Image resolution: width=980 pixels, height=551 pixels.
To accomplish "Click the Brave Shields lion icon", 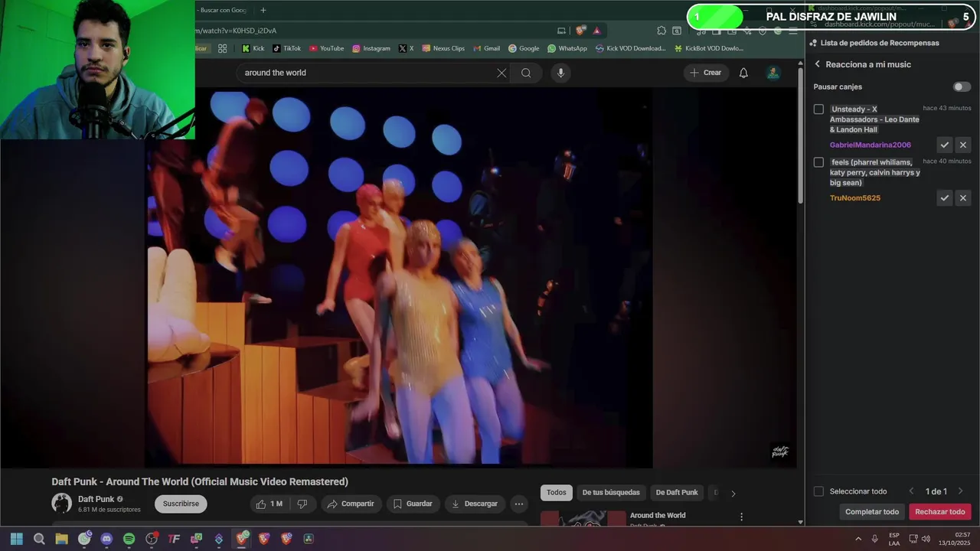I will point(581,31).
